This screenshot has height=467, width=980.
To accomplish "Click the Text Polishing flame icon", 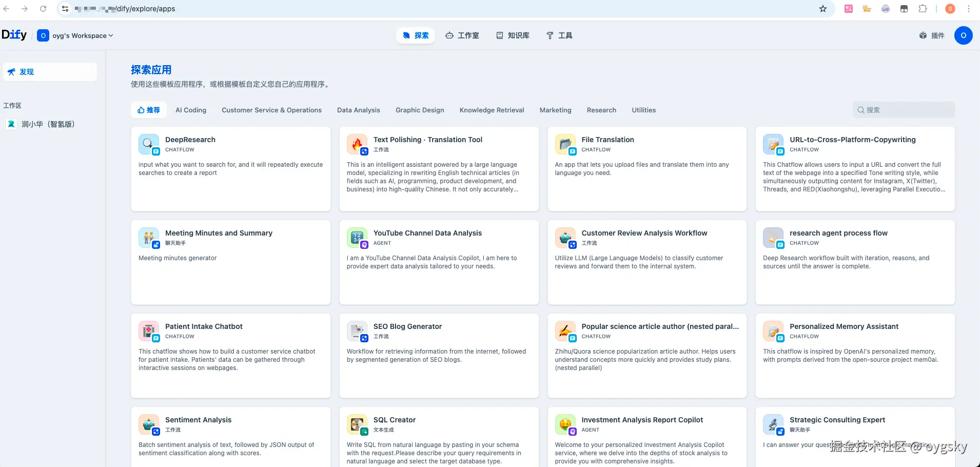I will [x=357, y=145].
